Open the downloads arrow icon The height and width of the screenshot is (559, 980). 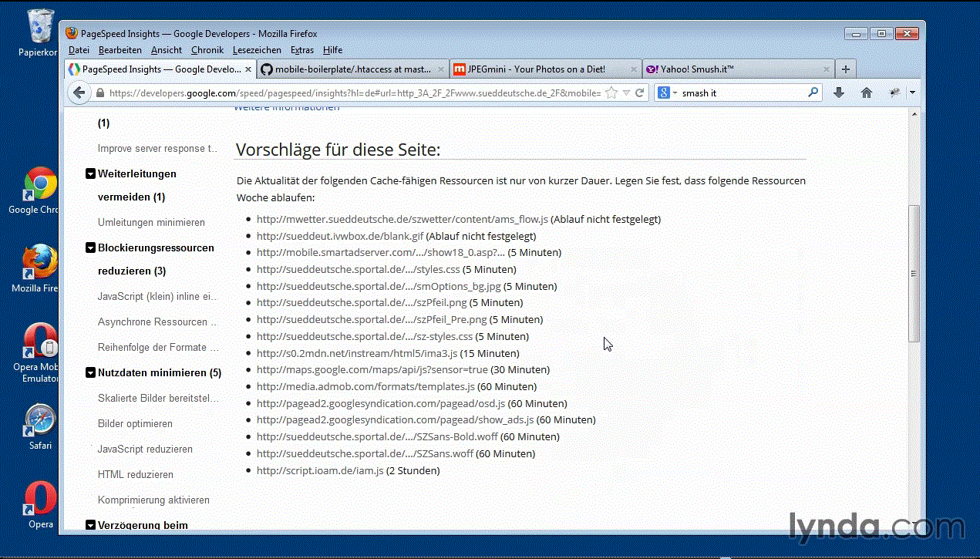click(839, 93)
